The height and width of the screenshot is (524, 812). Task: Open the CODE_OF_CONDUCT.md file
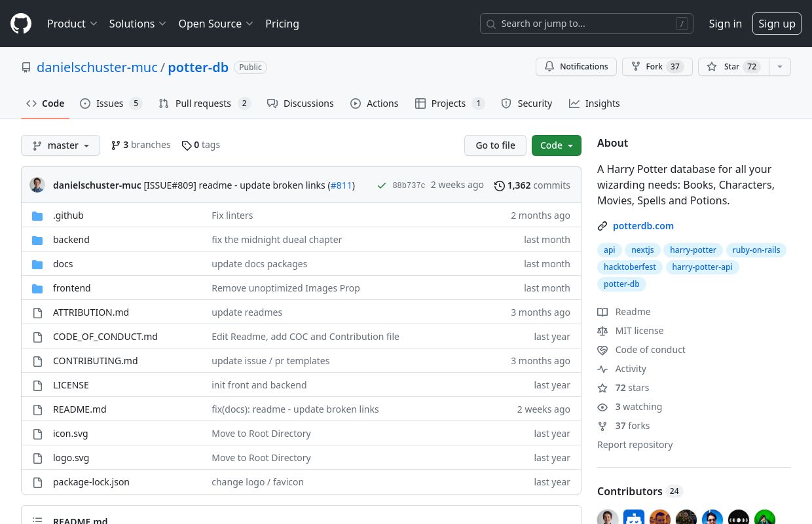tap(105, 337)
